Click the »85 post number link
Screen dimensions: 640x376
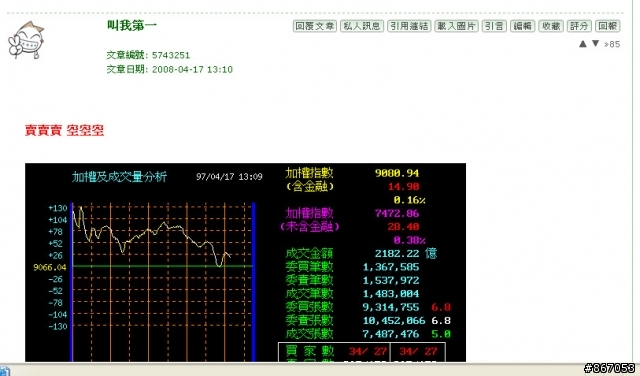click(612, 44)
